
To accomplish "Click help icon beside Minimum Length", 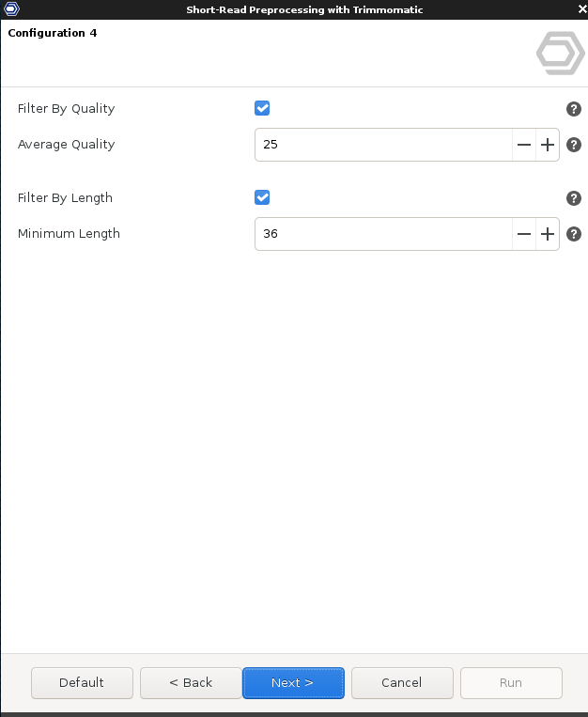I will [574, 234].
